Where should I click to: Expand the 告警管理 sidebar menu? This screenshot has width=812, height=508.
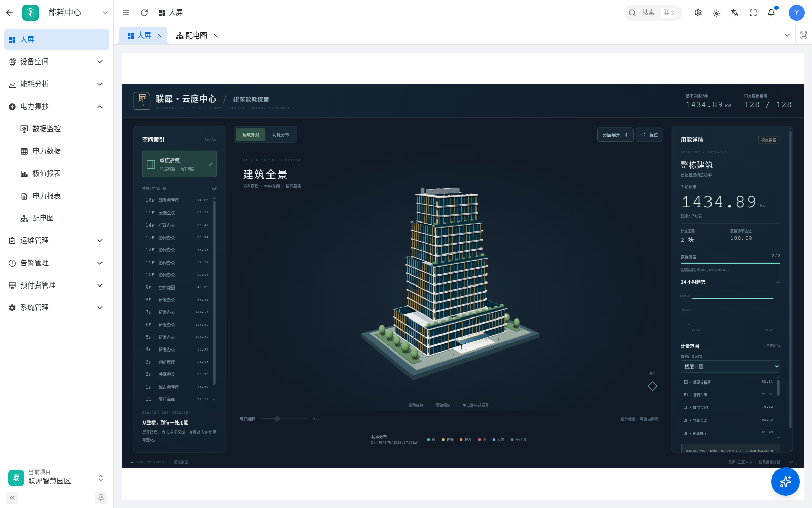56,263
